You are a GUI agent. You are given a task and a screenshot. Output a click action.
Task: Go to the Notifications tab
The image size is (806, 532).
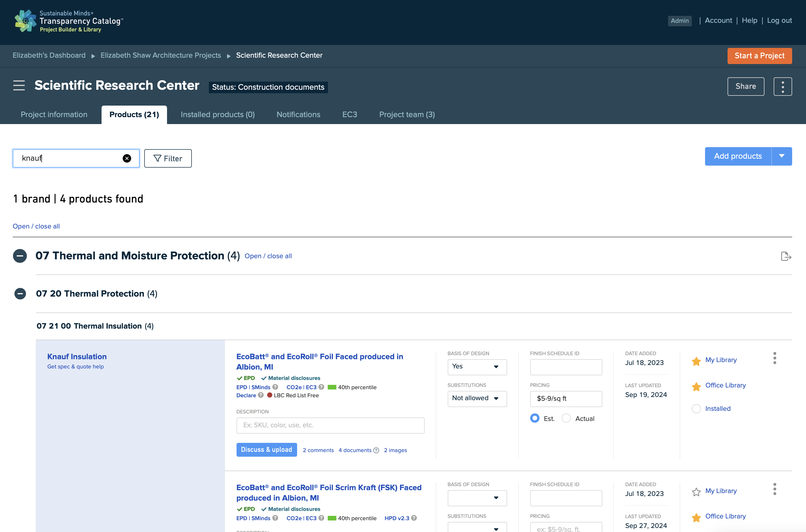[298, 115]
